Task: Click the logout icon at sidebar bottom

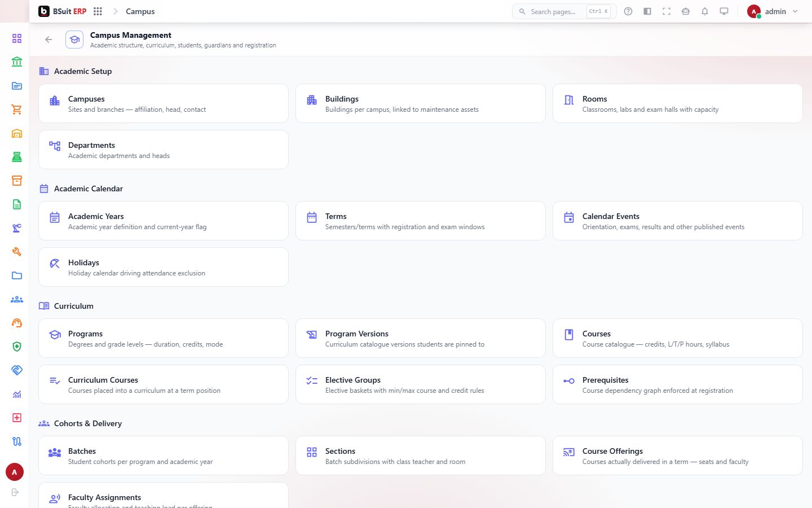Action: pos(15,492)
